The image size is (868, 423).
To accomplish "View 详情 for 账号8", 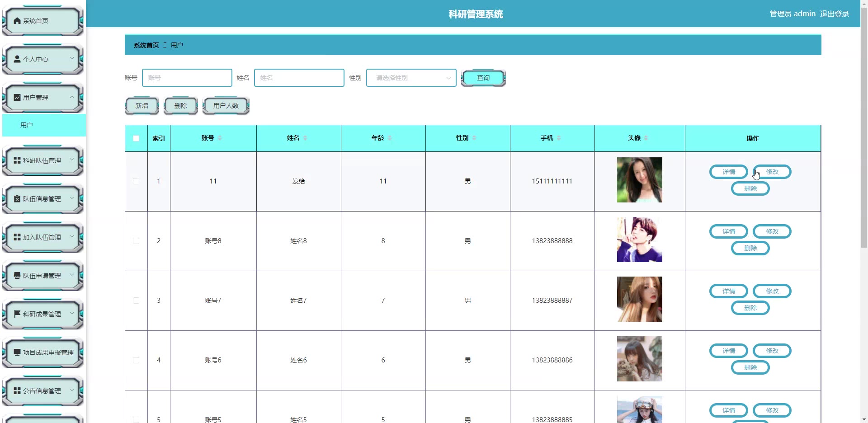I will point(729,231).
